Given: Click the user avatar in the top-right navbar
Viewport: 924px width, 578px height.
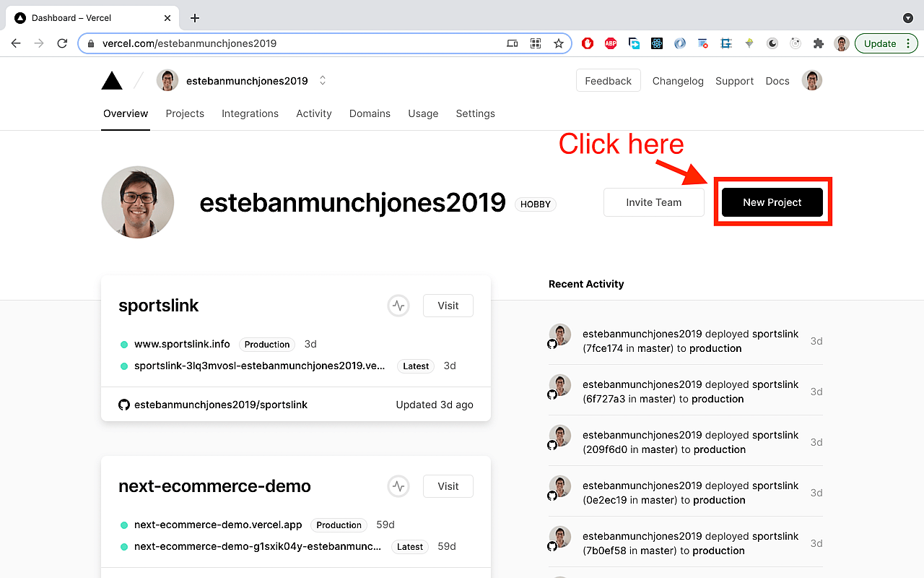Looking at the screenshot, I should [812, 80].
